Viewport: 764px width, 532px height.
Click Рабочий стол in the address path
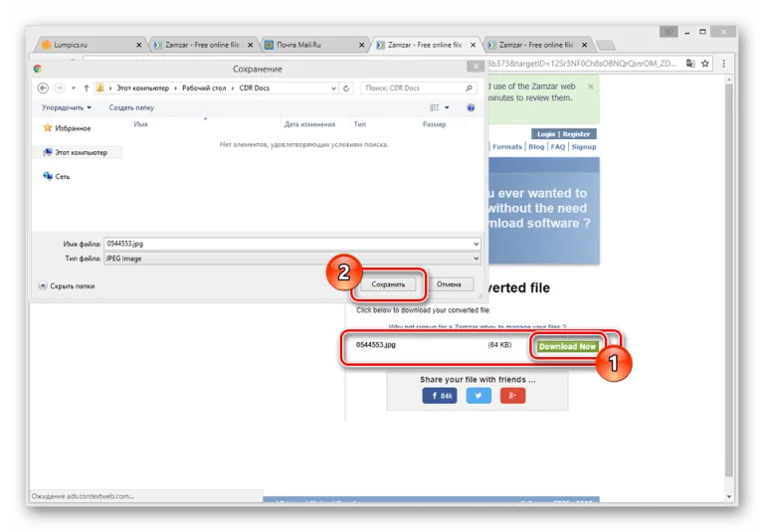[x=204, y=89]
